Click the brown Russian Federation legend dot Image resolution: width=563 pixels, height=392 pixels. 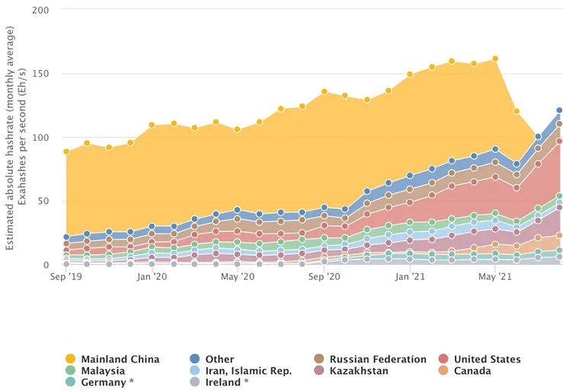pyautogui.click(x=319, y=359)
